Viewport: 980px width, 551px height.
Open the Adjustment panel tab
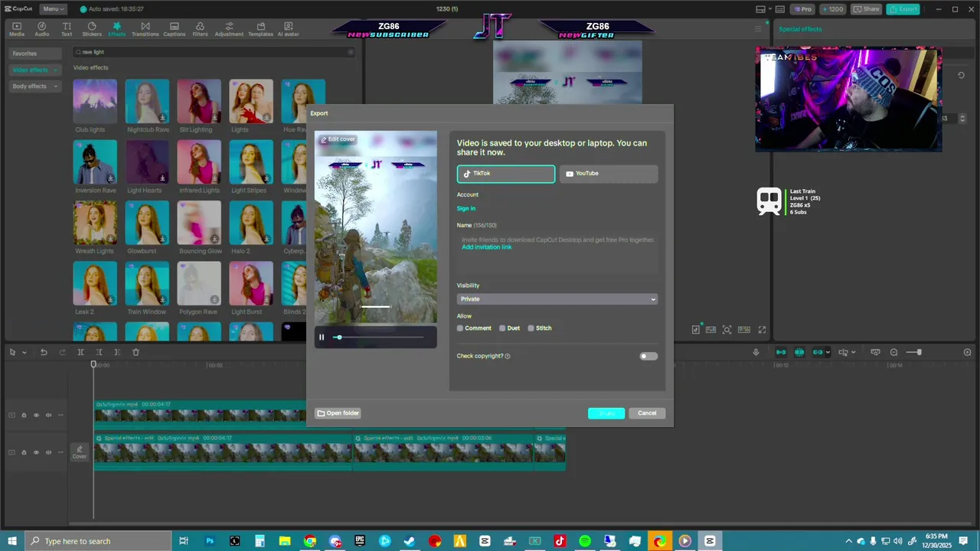pyautogui.click(x=229, y=29)
